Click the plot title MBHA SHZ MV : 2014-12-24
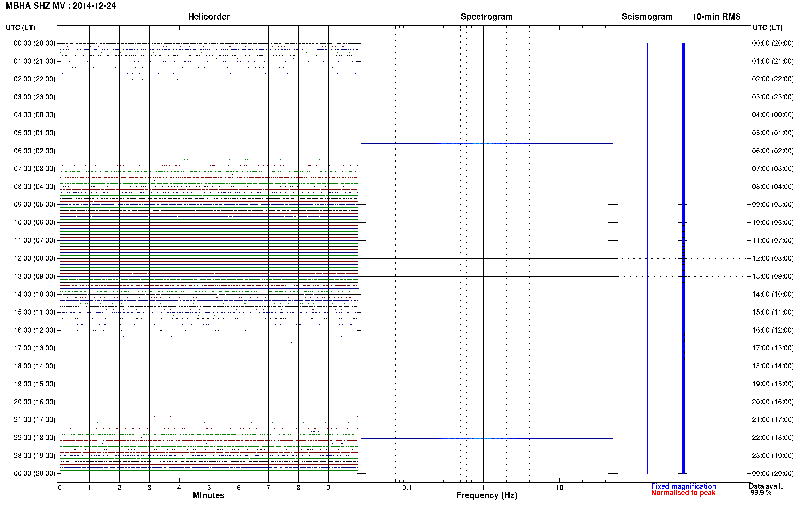This screenshot has height=508, width=812. [61, 6]
